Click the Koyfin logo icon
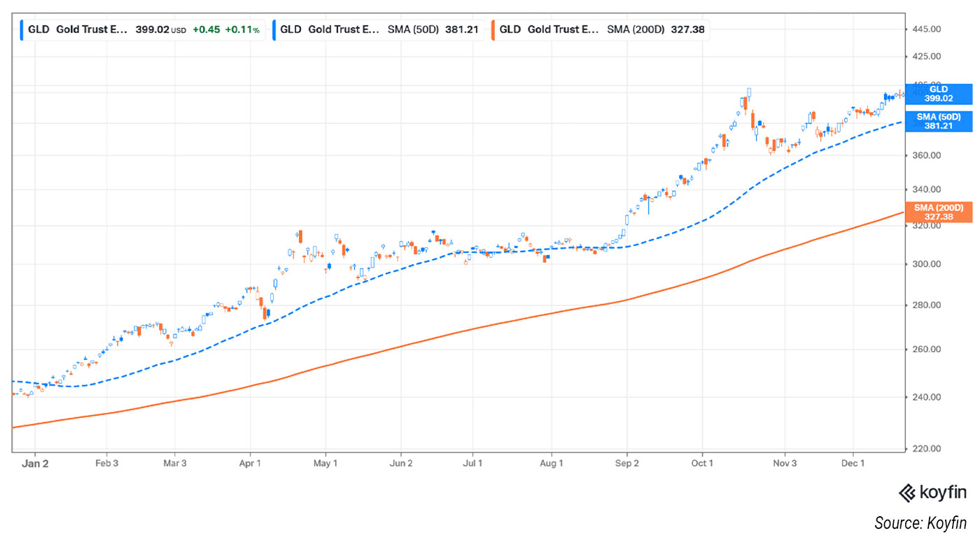 coord(907,492)
